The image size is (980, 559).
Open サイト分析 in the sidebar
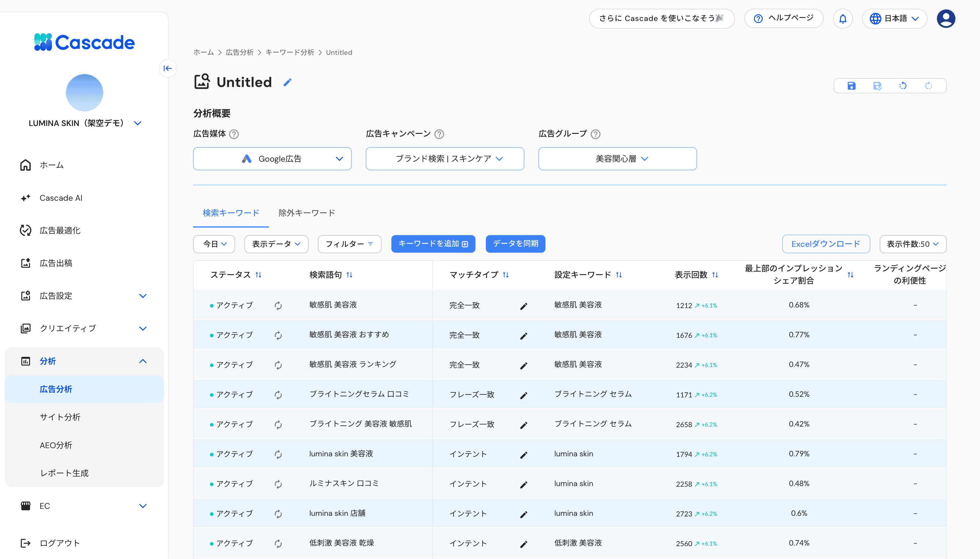[60, 417]
